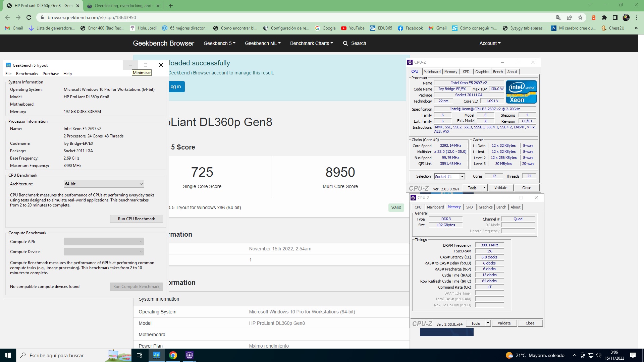
Task: Open the Purchase menu in Geekbench Tryout
Action: [51, 74]
